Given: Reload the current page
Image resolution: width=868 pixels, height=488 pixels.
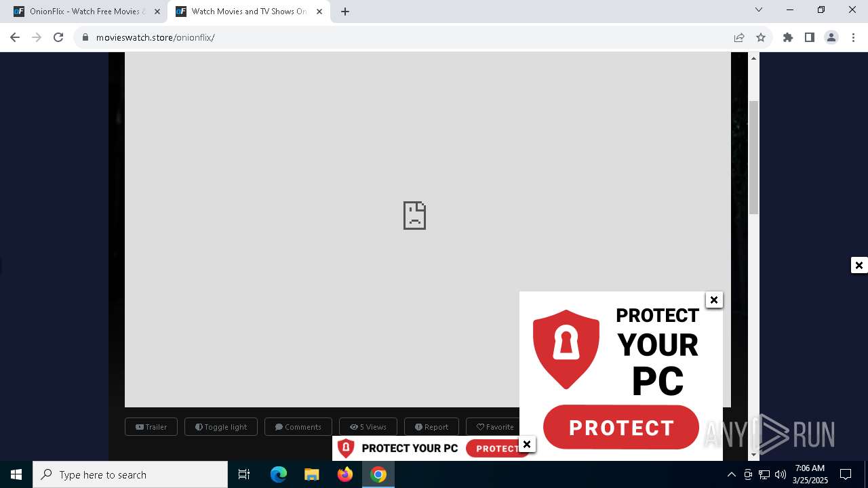Looking at the screenshot, I should coord(58,37).
